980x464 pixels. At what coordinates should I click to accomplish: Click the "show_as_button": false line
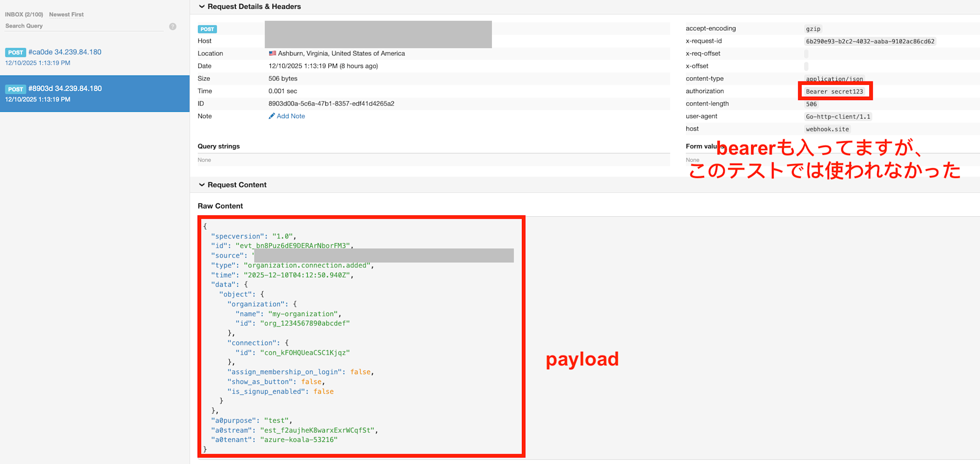click(276, 382)
